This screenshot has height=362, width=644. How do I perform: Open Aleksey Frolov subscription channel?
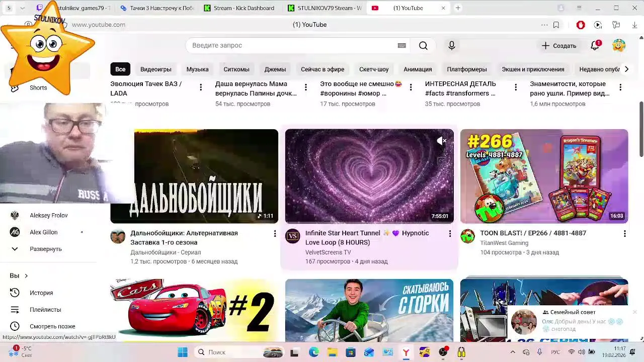pos(48,215)
